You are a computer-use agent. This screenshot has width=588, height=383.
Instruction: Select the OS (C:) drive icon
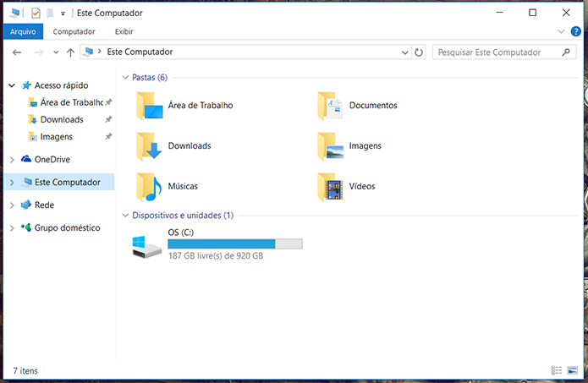tap(146, 247)
